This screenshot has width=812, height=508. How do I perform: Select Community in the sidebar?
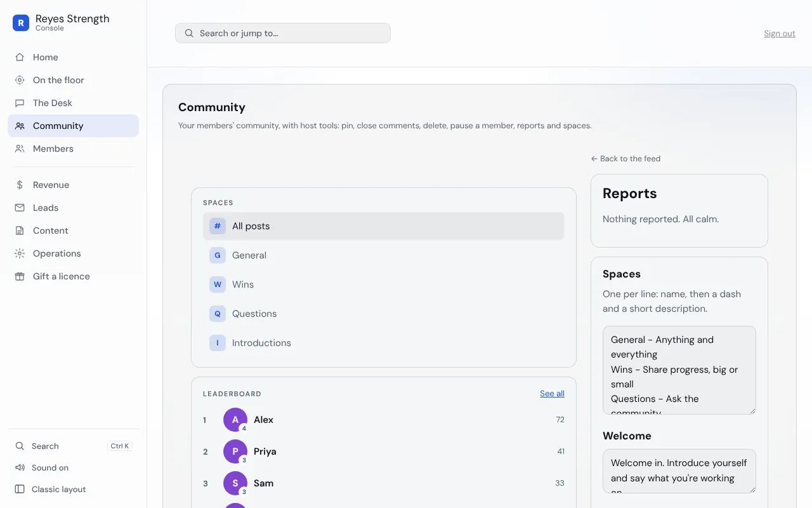[x=73, y=126]
